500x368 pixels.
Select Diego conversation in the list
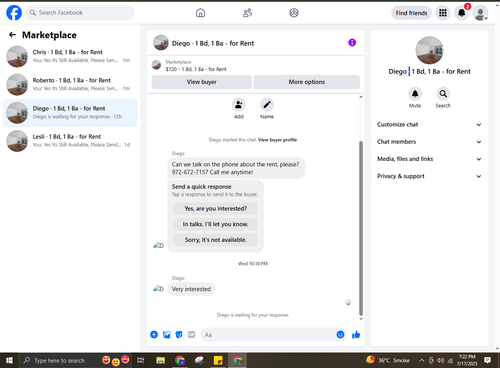point(70,113)
